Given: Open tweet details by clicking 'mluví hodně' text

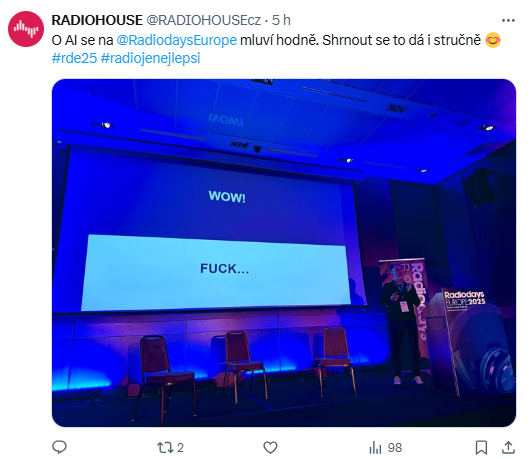Looking at the screenshot, I should [x=279, y=40].
